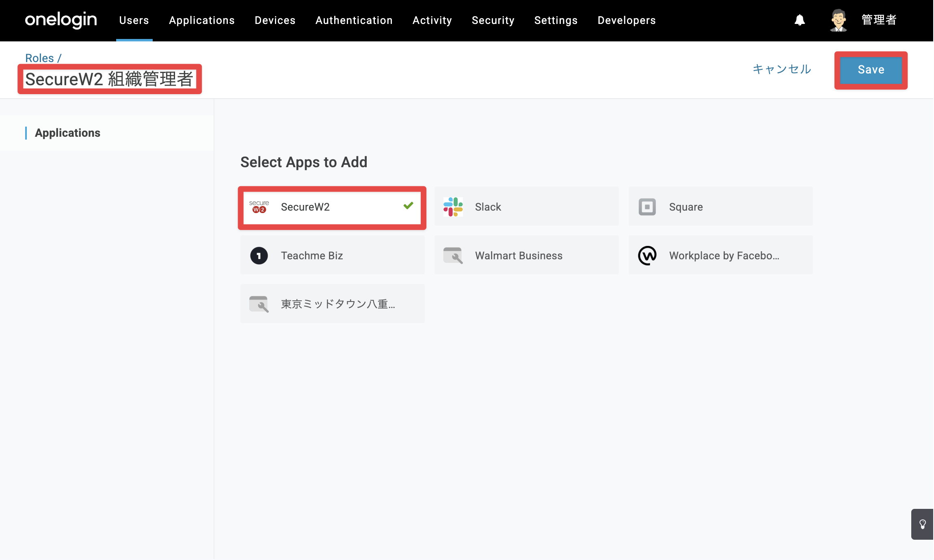Select the Slack app tile
Screen dimensions: 934x560
pos(527,207)
